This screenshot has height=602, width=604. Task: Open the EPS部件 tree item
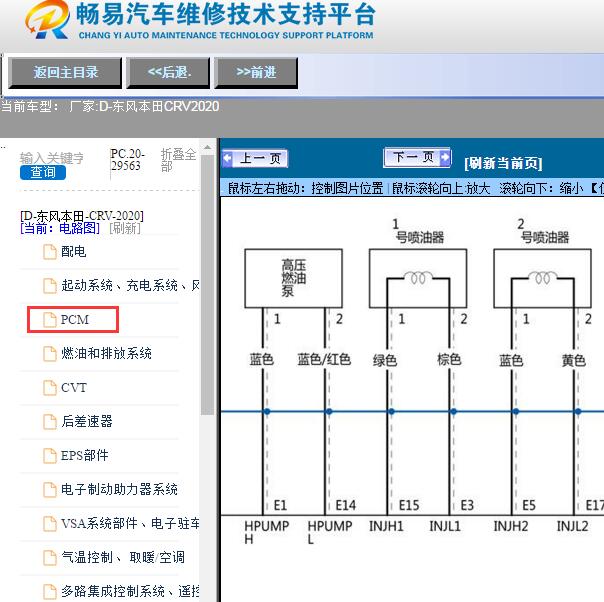[85, 455]
